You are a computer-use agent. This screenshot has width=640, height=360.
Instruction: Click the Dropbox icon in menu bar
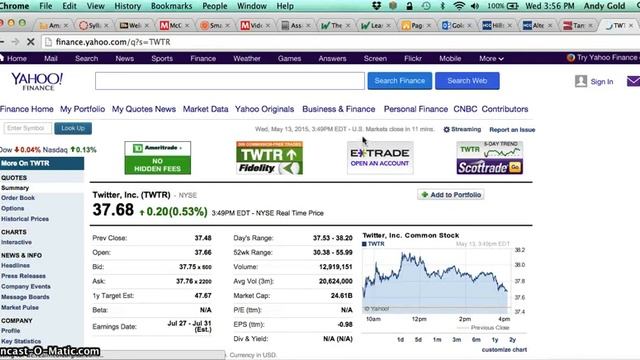[376, 6]
